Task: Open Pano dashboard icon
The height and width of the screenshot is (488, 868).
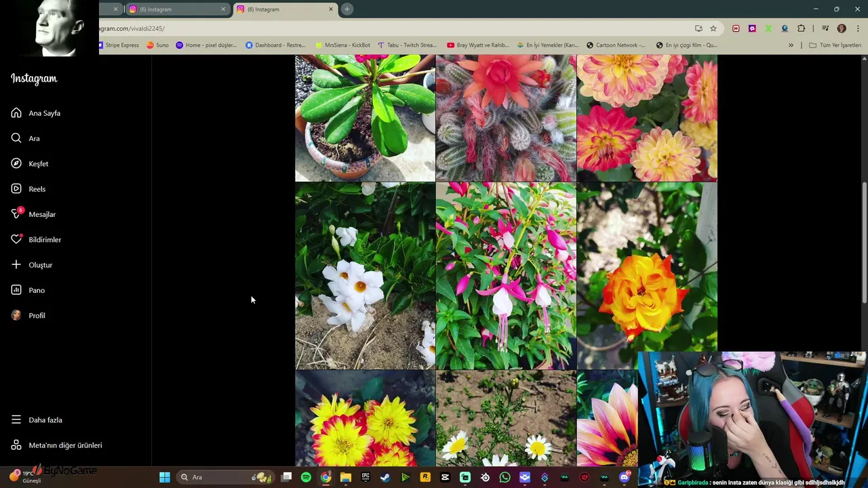Action: point(16,290)
